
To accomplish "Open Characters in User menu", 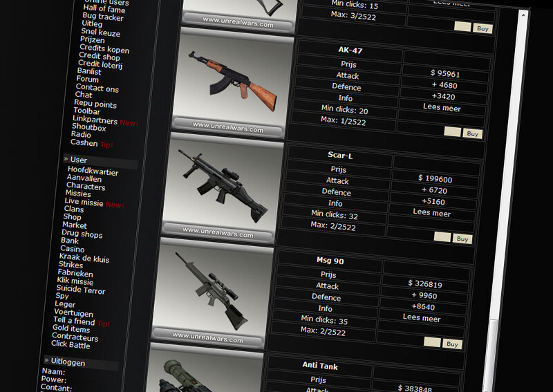I will pyautogui.click(x=86, y=186).
